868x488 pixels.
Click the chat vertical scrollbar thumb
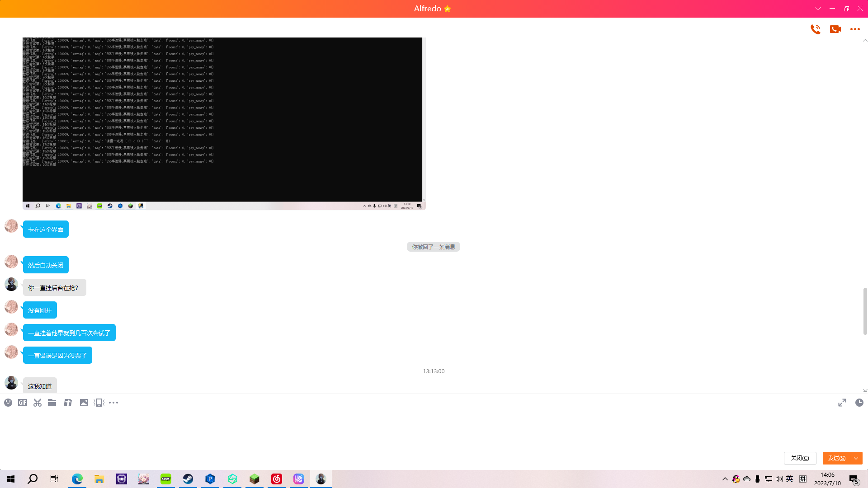(x=865, y=311)
